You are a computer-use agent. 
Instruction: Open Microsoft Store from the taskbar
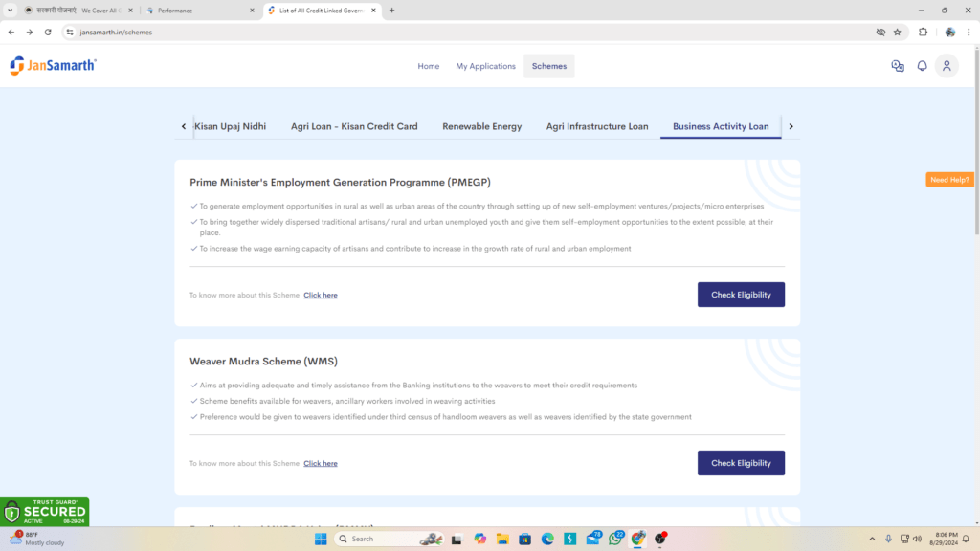coord(525,539)
